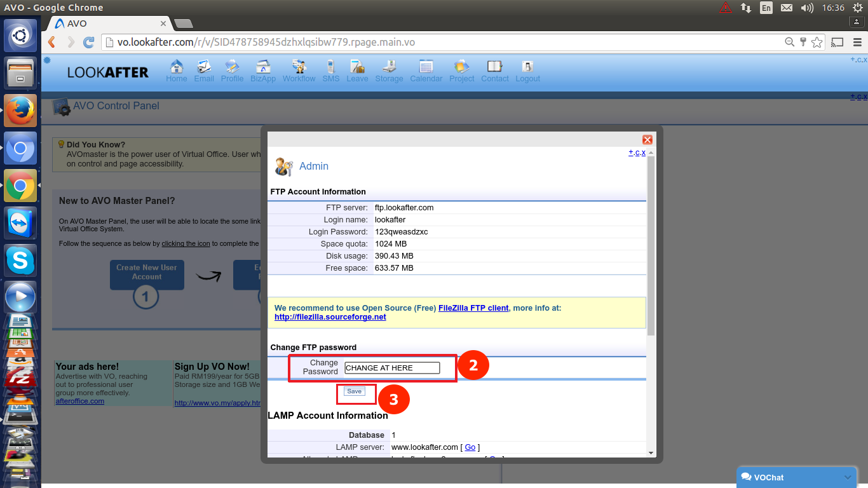Screen dimensions: 868x488
Task: Click the 'clicking the icon' link
Action: coord(186,244)
